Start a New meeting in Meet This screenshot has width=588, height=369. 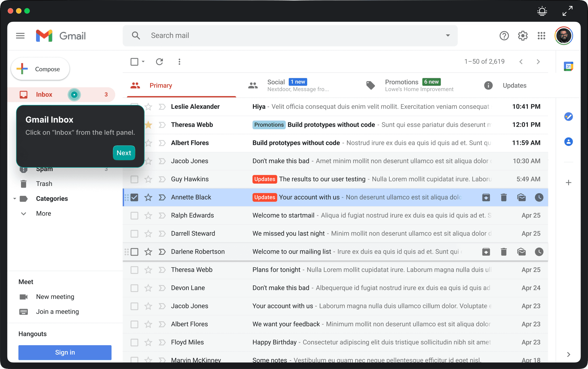55,297
